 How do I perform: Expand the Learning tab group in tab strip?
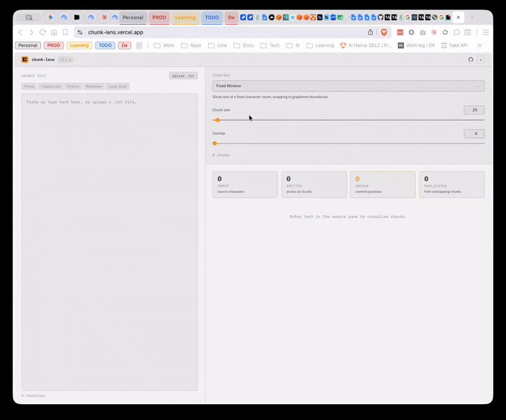click(x=185, y=18)
